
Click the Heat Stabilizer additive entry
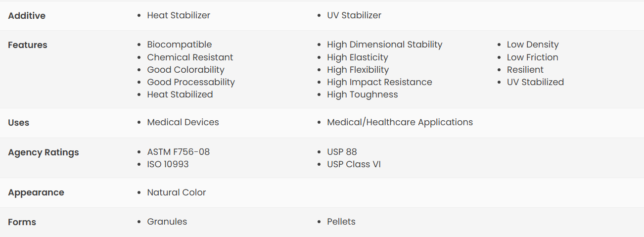point(179,15)
